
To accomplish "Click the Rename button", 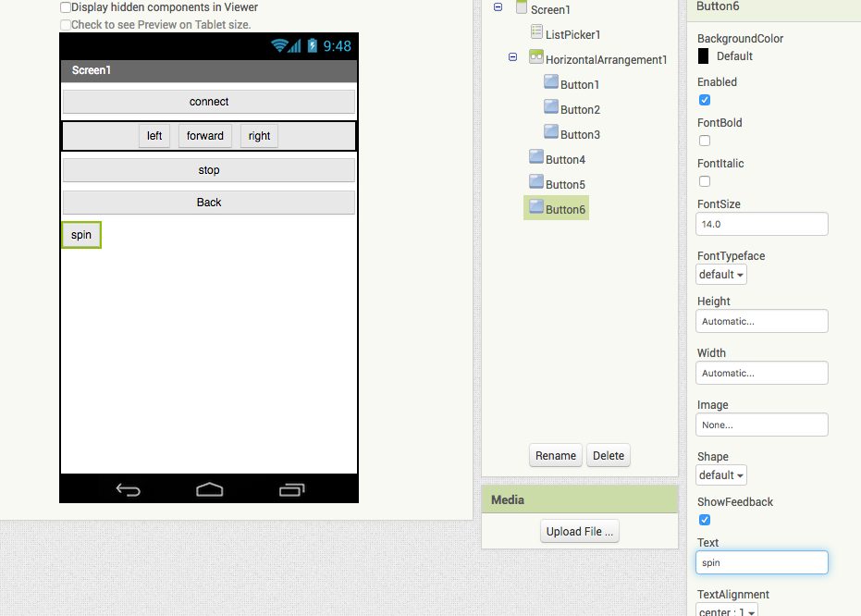I will coord(556,456).
